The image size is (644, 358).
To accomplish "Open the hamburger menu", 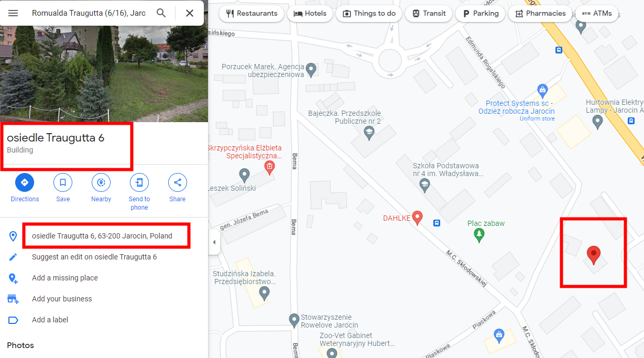I will (13, 13).
